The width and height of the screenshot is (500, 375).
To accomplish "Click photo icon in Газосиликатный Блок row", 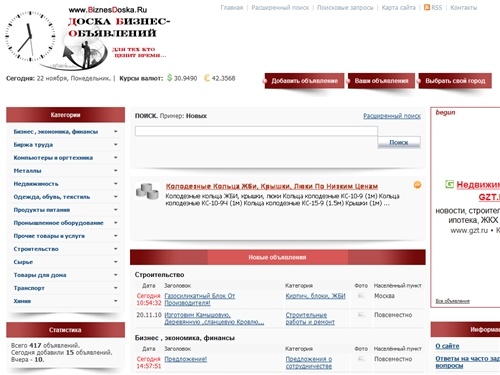I will point(361,296).
